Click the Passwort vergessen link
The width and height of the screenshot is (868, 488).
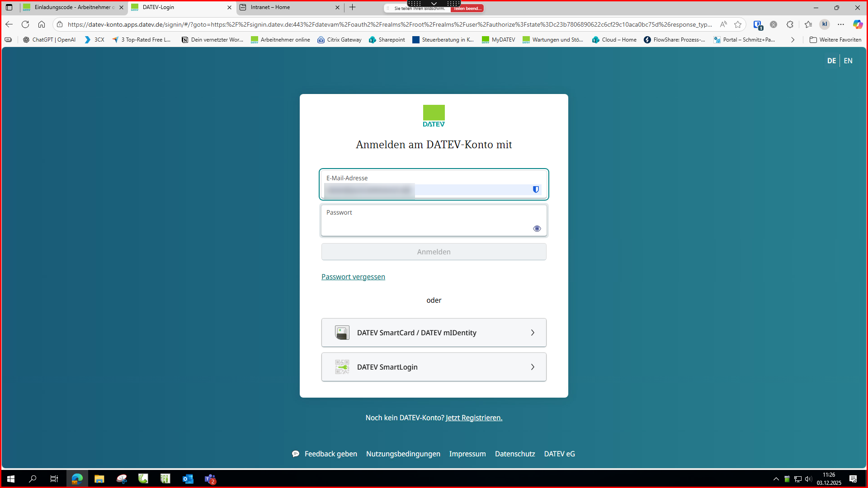click(353, 277)
